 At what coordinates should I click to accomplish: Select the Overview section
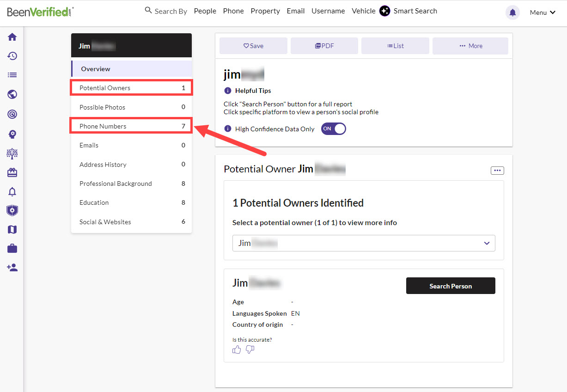[131, 69]
